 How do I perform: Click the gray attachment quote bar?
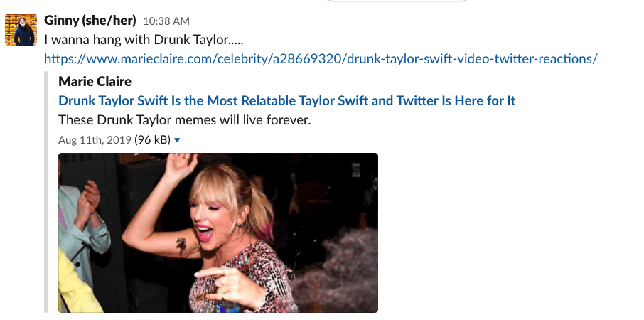click(x=47, y=192)
